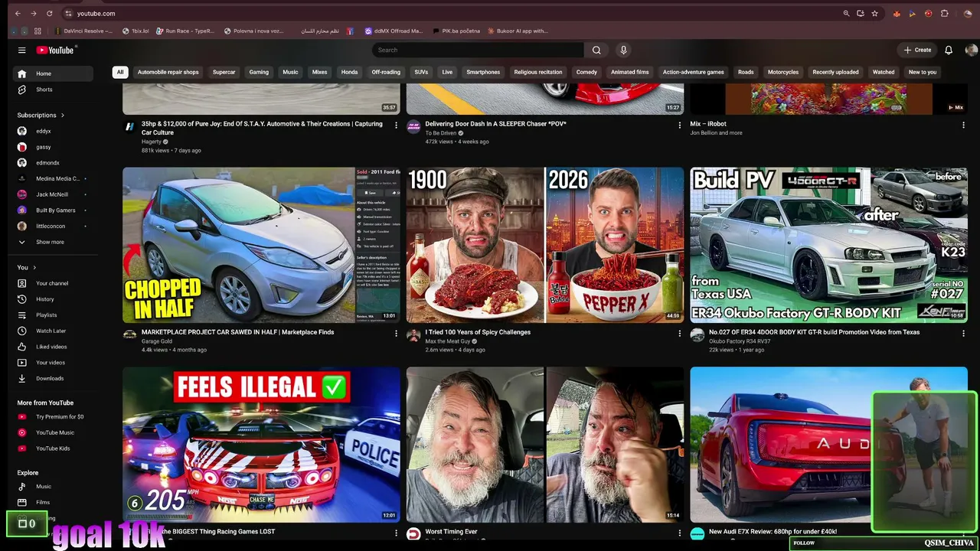Open Try Premium for $0 link
Image resolution: width=980 pixels, height=551 pixels.
53,417
